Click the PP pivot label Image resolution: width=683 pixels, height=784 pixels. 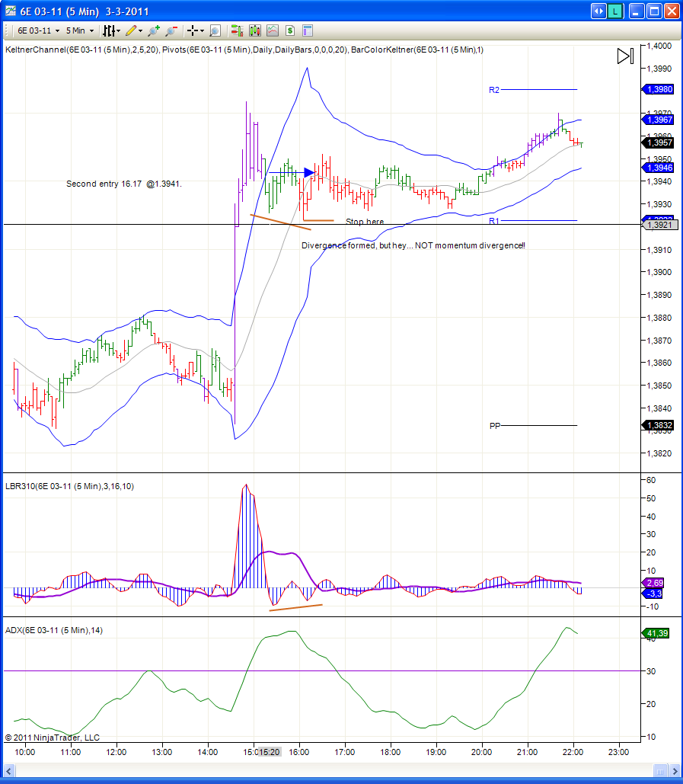pyautogui.click(x=495, y=426)
